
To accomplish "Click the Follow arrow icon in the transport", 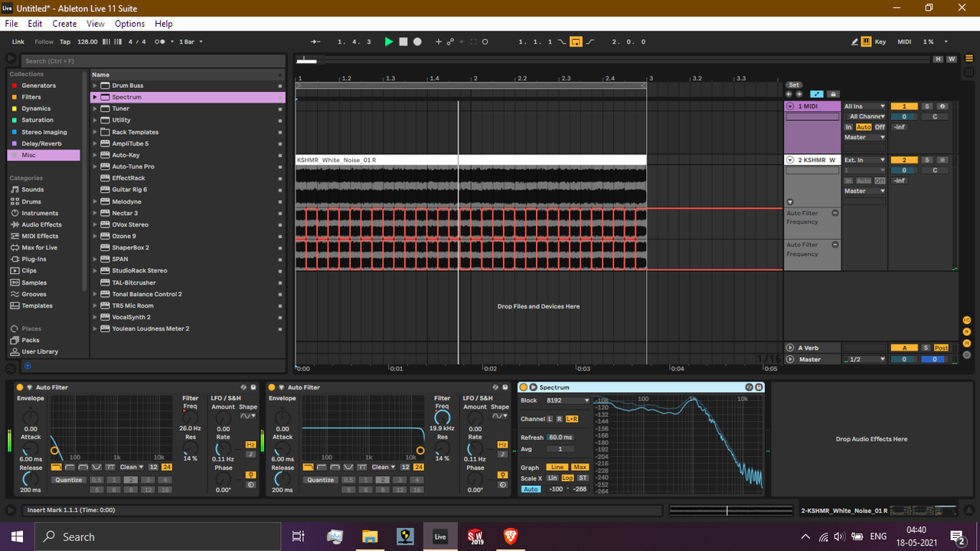I will pos(314,41).
